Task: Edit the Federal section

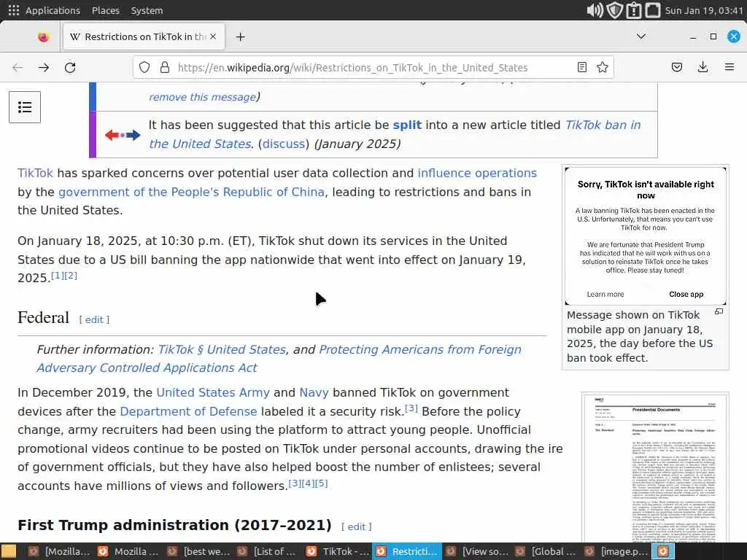Action: pyautogui.click(x=94, y=319)
